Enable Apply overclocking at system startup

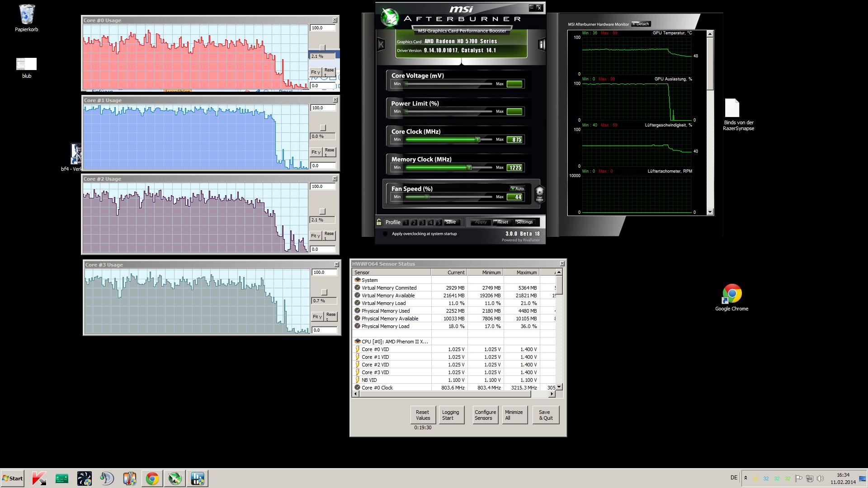[385, 234]
